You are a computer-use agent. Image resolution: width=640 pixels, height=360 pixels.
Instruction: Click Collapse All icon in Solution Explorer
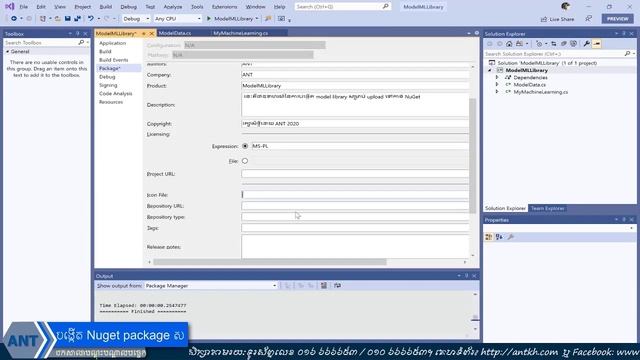564,44
